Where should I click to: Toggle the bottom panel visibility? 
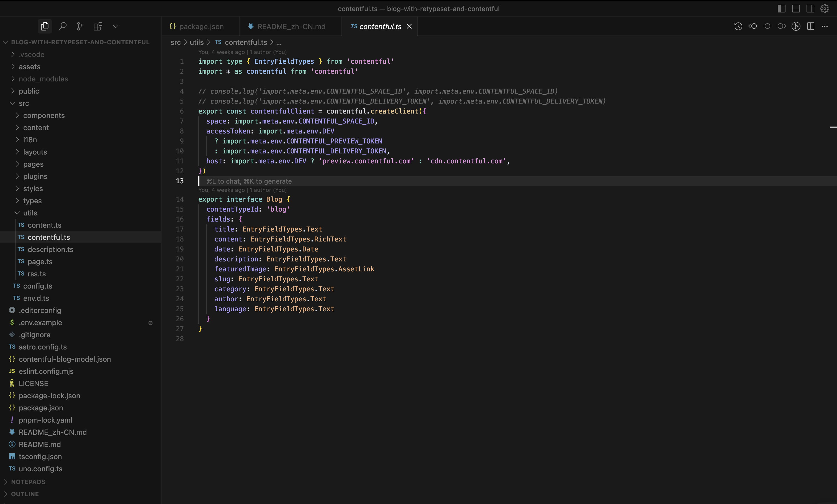pyautogui.click(x=796, y=9)
